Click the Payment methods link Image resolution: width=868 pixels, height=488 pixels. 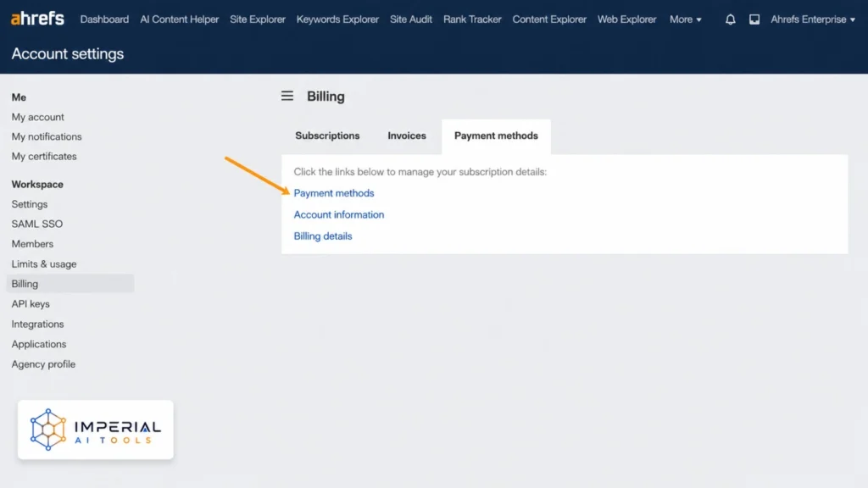[334, 193]
